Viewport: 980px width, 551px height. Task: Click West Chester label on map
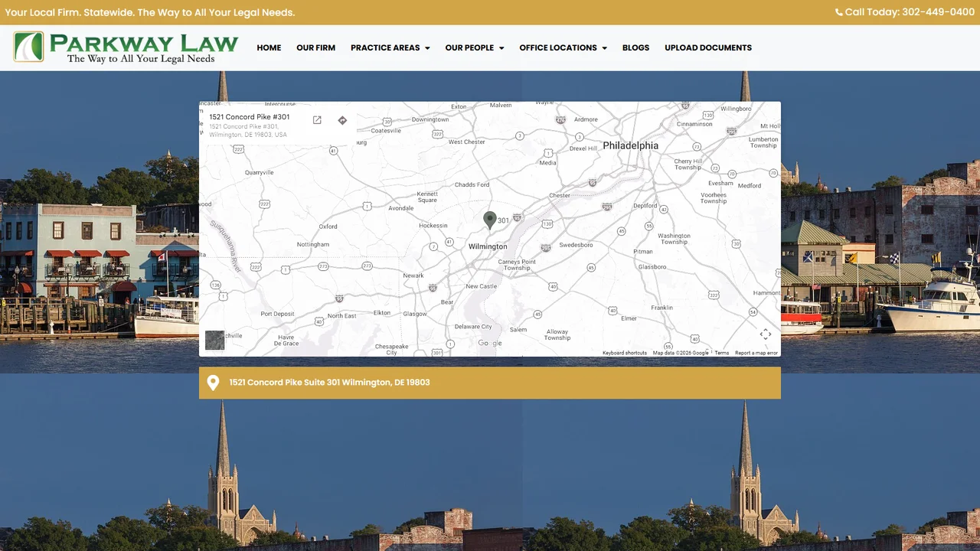pyautogui.click(x=467, y=142)
